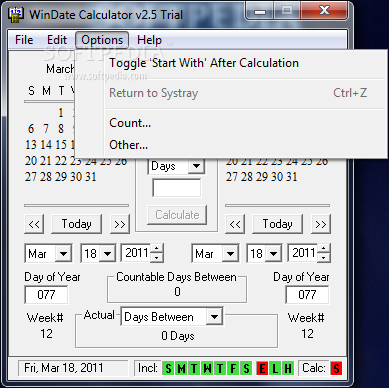Choose Count... from Options menu
Image resolution: width=389 pixels, height=388 pixels.
click(x=130, y=123)
